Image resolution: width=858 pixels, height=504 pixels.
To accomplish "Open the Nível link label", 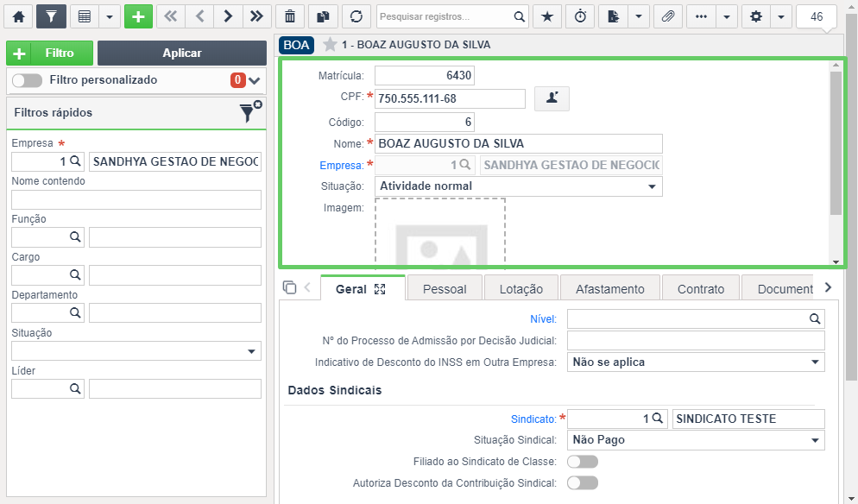I will [x=543, y=319].
